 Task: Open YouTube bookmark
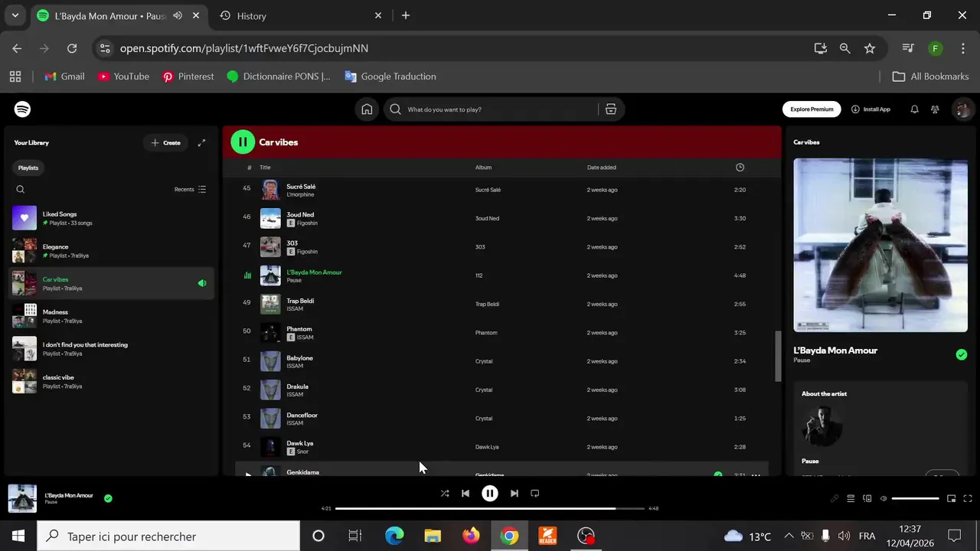(x=124, y=77)
